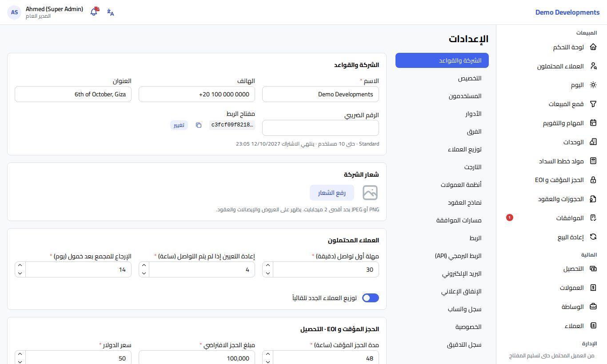The width and height of the screenshot is (607, 364).
Task: Toggle توزيع العملاء الجدد تلقائياً switch
Action: 371,298
